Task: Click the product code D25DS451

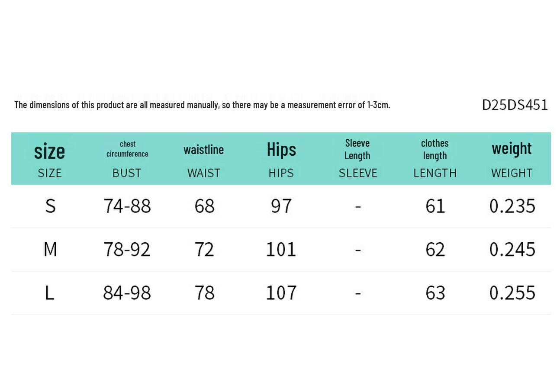Action: 515,105
